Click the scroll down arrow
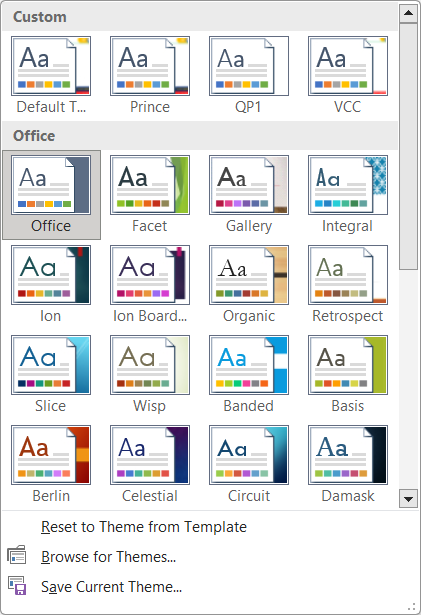 408,499
